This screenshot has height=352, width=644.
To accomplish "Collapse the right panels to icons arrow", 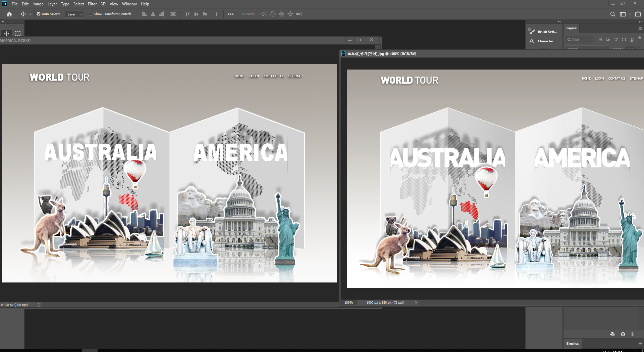I will 640,21.
